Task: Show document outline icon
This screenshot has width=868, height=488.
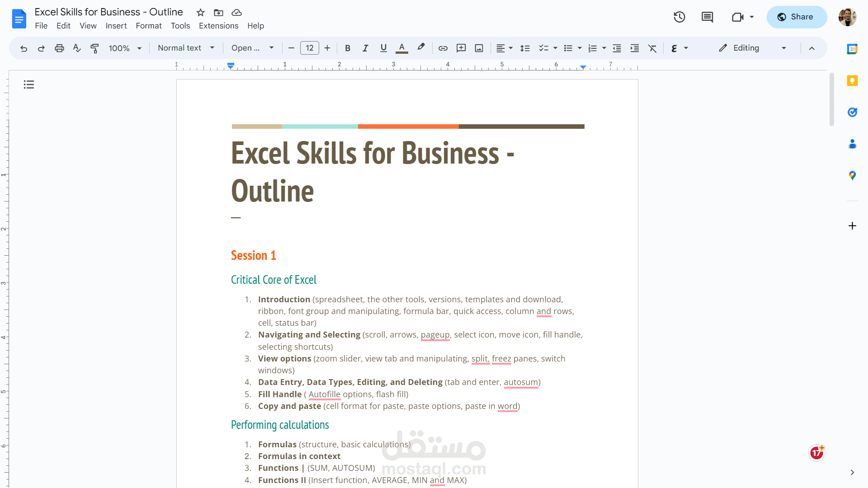Action: click(29, 84)
